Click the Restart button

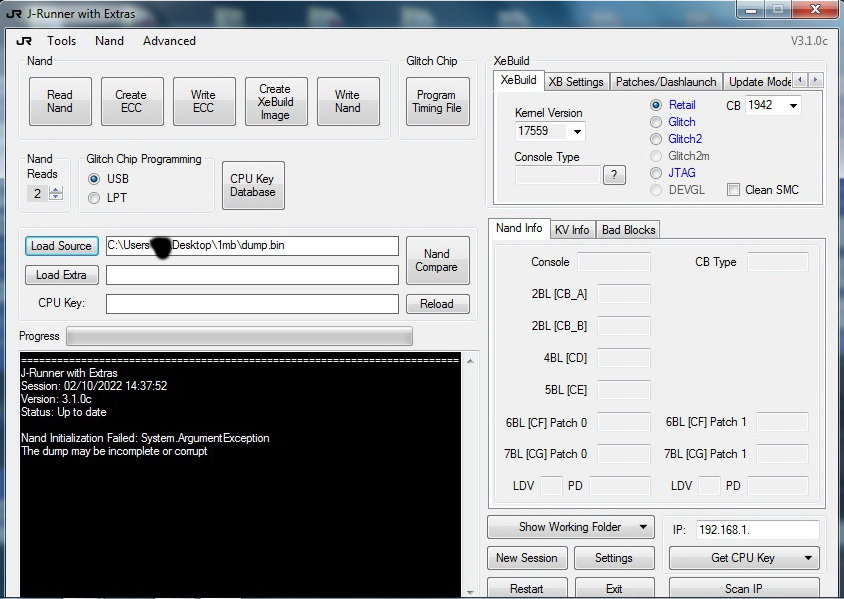pos(527,588)
